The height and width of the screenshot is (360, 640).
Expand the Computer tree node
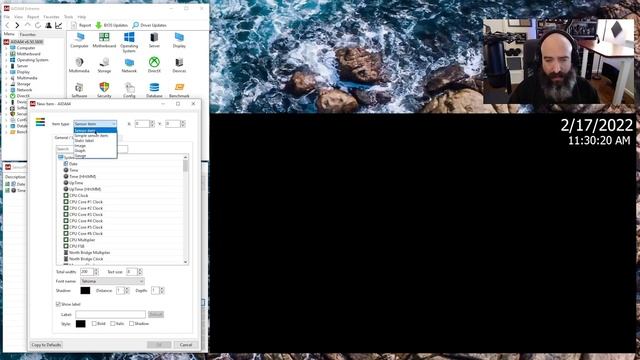pyautogui.click(x=7, y=48)
